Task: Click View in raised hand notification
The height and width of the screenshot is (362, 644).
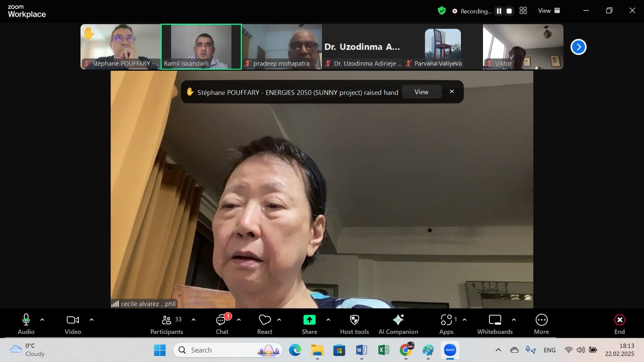Action: (x=421, y=92)
